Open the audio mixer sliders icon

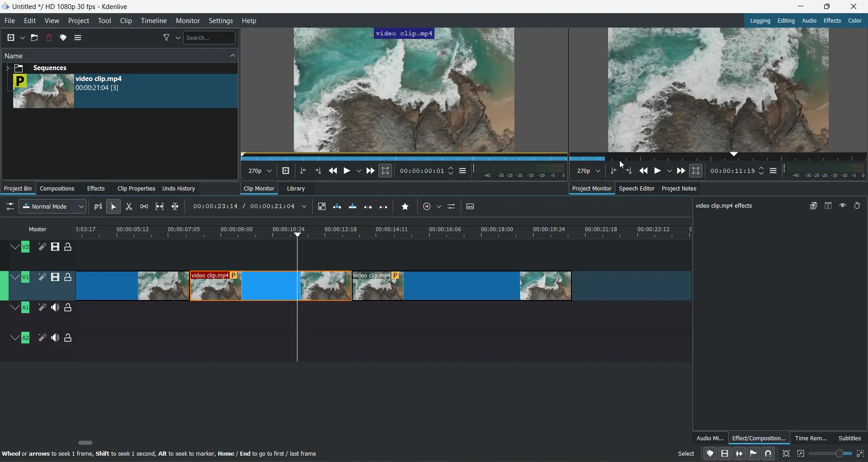pyautogui.click(x=452, y=207)
